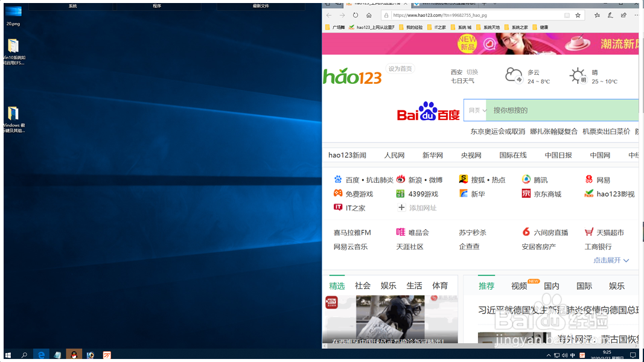The height and width of the screenshot is (362, 644).
Task: Select the Windows 截 desktop folder
Action: [13, 119]
